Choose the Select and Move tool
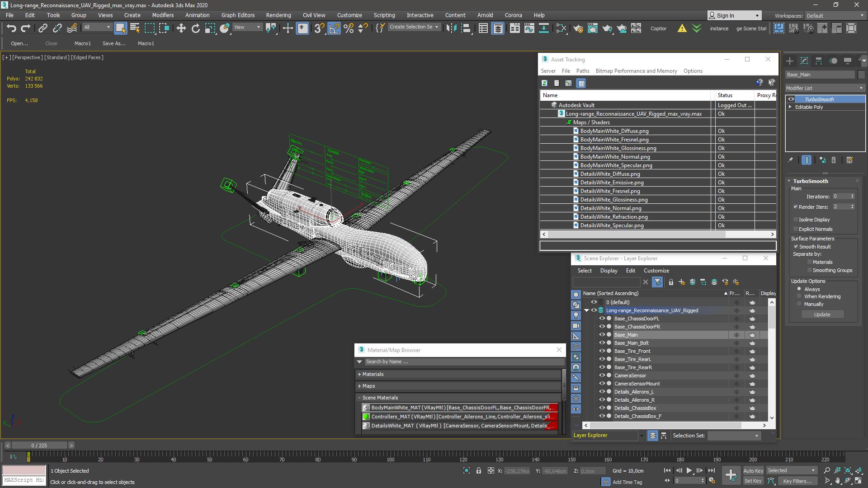The image size is (868, 488). pyautogui.click(x=181, y=28)
